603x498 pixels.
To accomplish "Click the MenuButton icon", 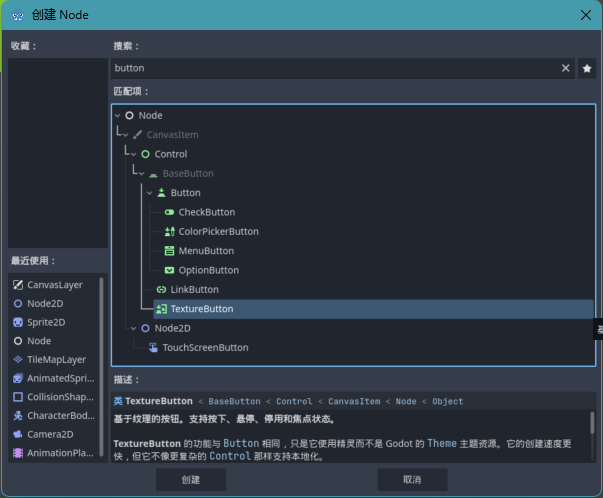I will click(169, 251).
